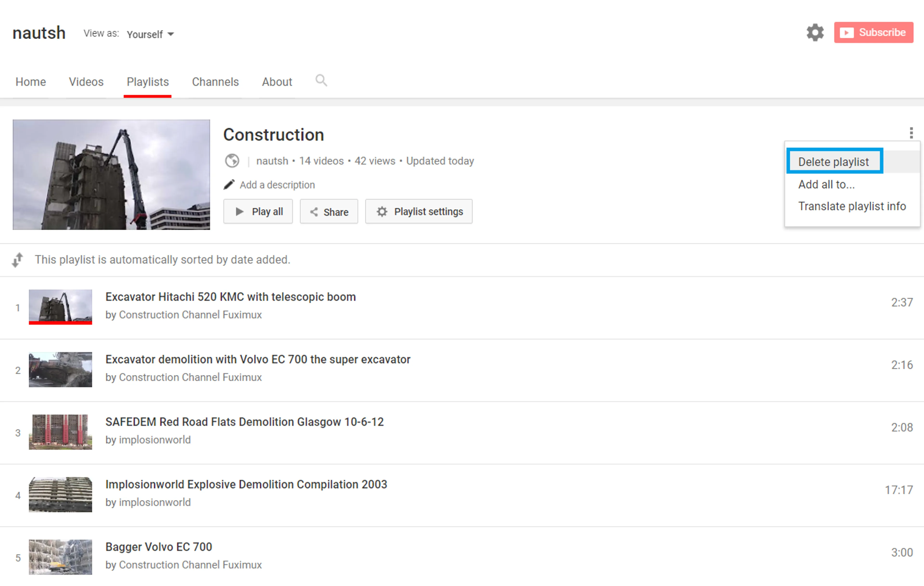Open implosionworld channel from video 3
Viewport: 924px width, 586px height.
tap(154, 440)
